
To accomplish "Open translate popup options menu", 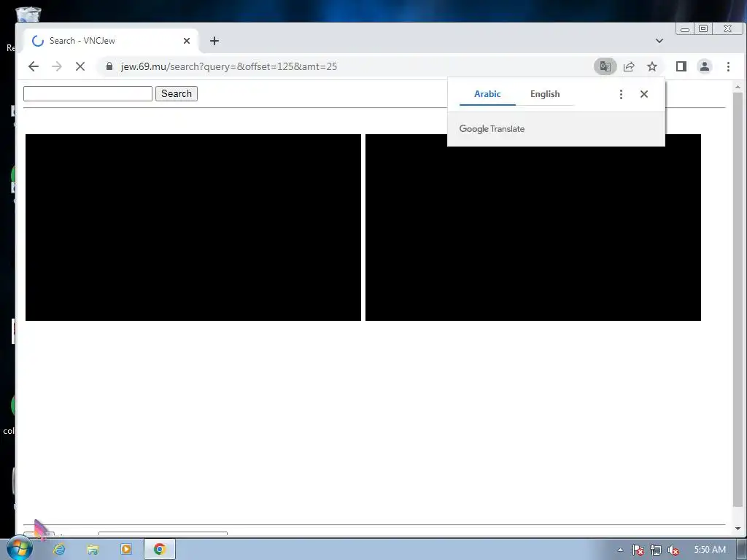I will click(621, 94).
